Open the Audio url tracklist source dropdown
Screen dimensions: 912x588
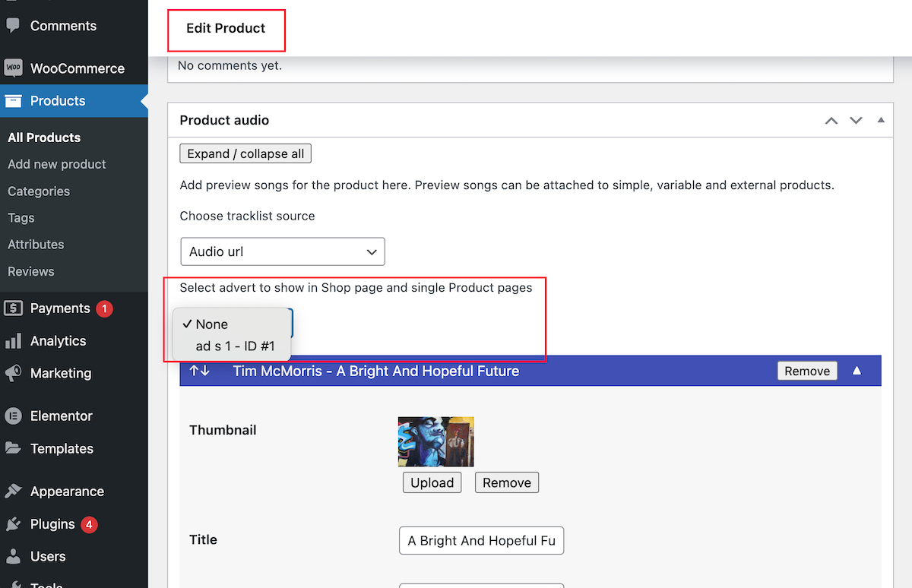(x=282, y=251)
